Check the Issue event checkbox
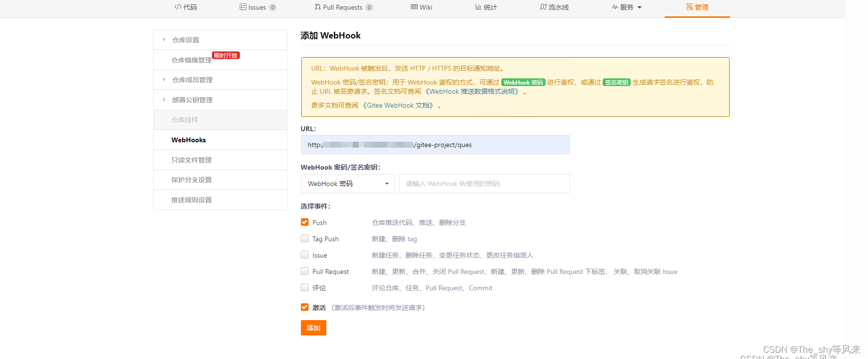 tap(305, 255)
